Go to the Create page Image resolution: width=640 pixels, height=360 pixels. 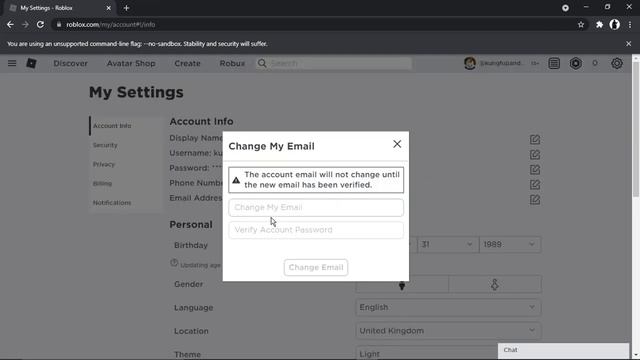click(x=187, y=63)
